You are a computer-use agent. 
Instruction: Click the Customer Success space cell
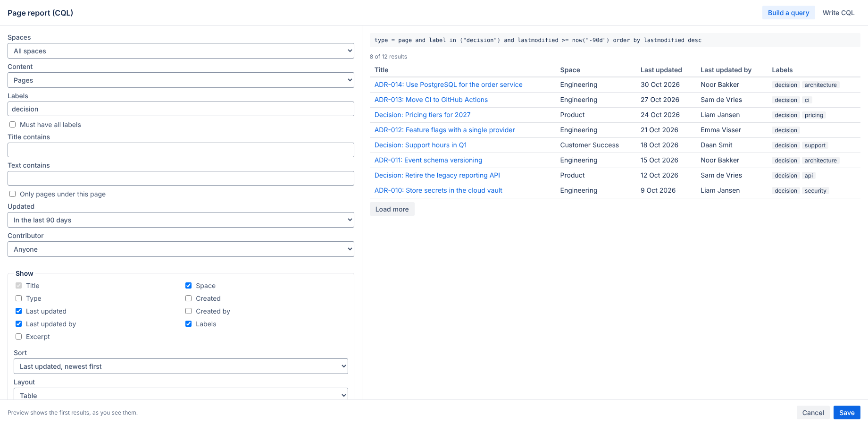(589, 145)
